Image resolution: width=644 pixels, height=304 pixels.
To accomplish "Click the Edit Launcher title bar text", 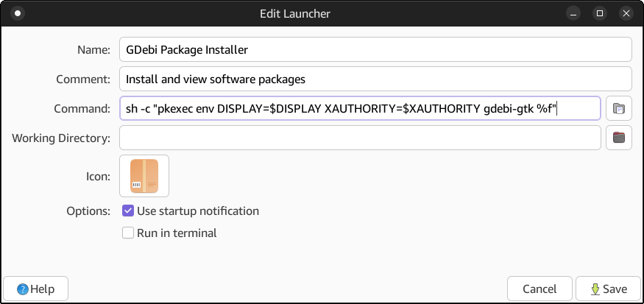I will click(x=295, y=14).
